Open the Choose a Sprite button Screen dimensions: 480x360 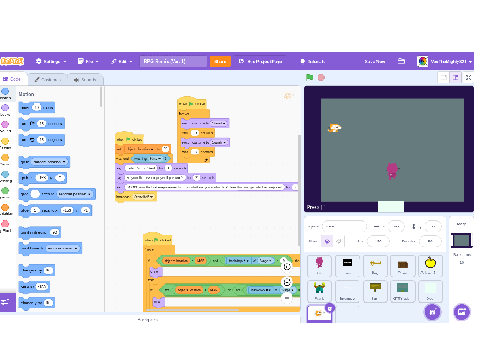point(432,312)
